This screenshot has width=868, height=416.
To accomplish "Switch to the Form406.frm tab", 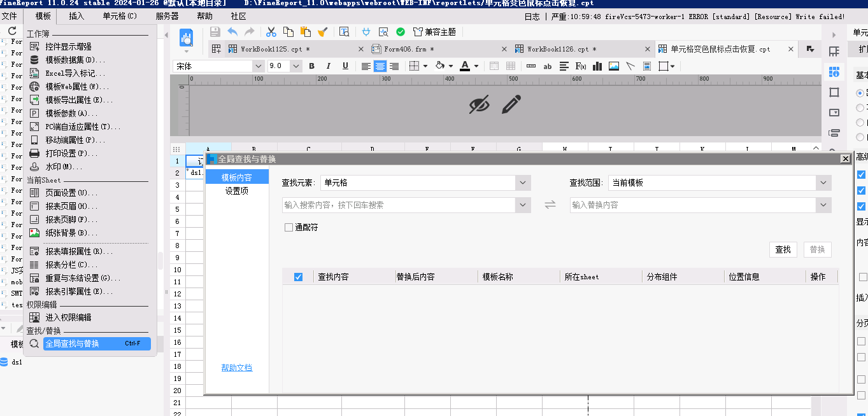I will tap(409, 49).
